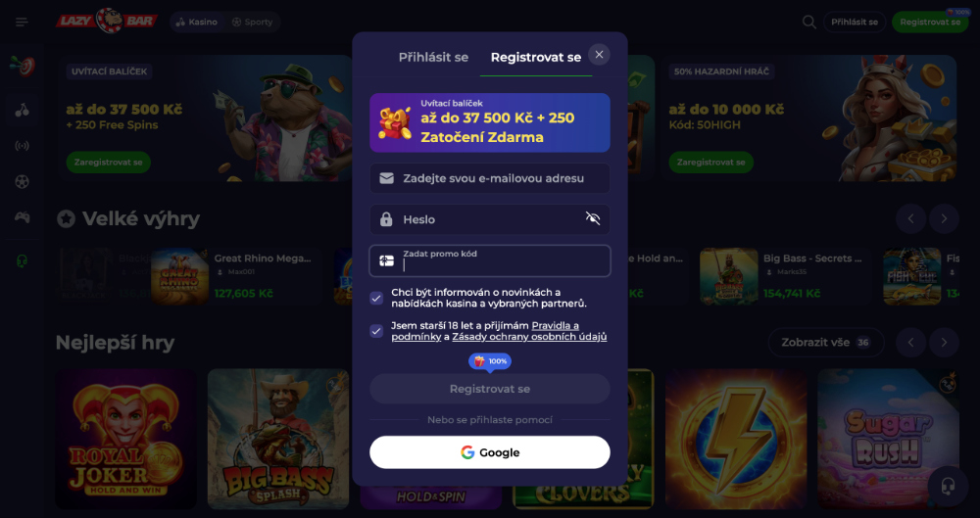Screen dimensions: 980x518
Task: Open the live chat support bubble
Action: point(948,486)
